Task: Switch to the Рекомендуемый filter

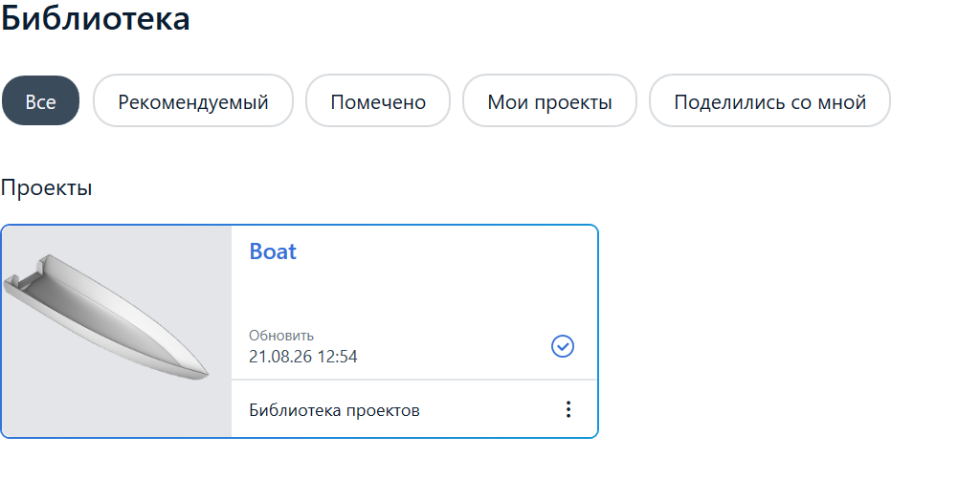Action: point(193,101)
